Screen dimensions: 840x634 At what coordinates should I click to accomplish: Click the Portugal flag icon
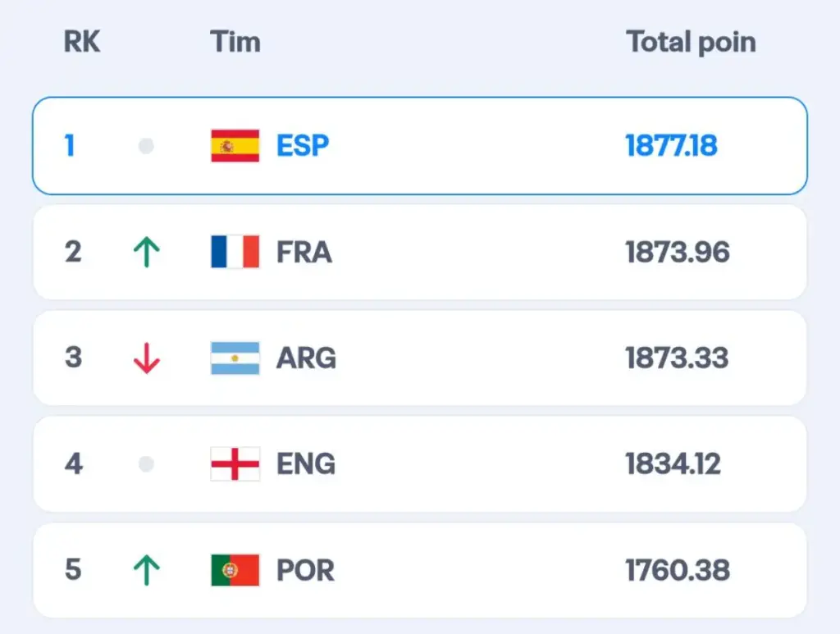coord(235,570)
